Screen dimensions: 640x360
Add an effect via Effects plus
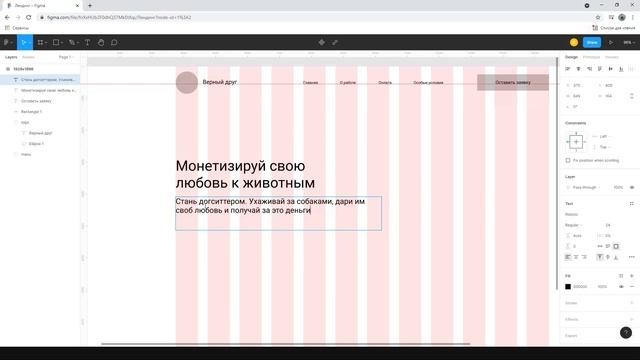pos(632,319)
